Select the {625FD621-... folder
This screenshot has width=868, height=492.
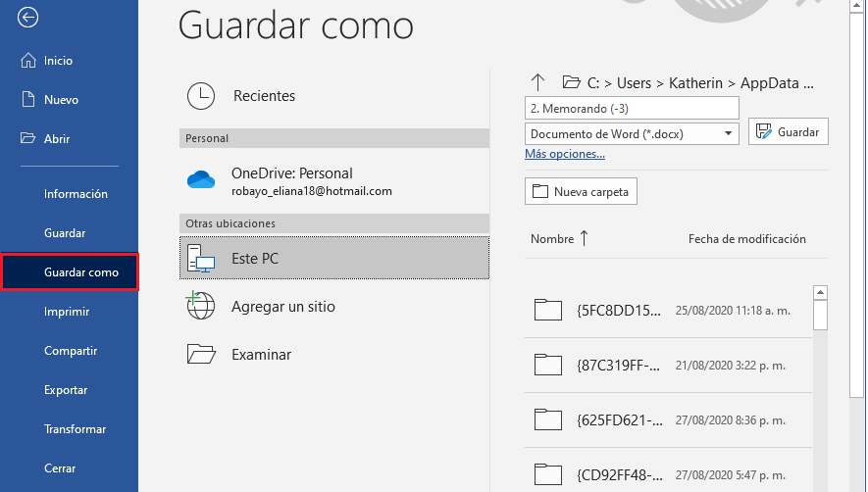pos(620,420)
